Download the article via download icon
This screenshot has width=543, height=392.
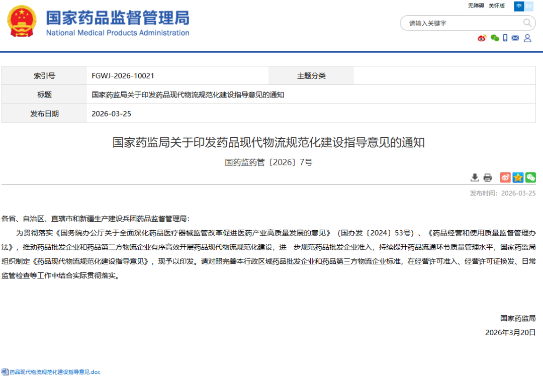(475, 177)
